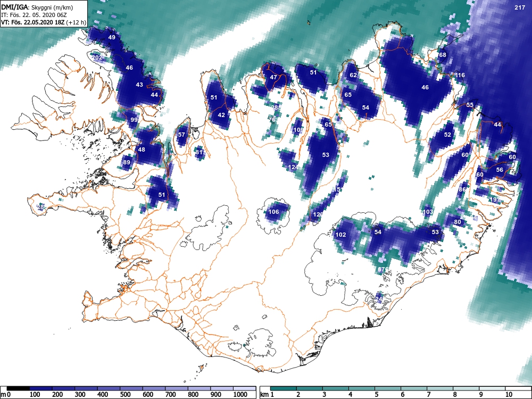Click the visibility value 676
Image resolution: width=532 pixels, height=399 pixels.
coord(383,269)
